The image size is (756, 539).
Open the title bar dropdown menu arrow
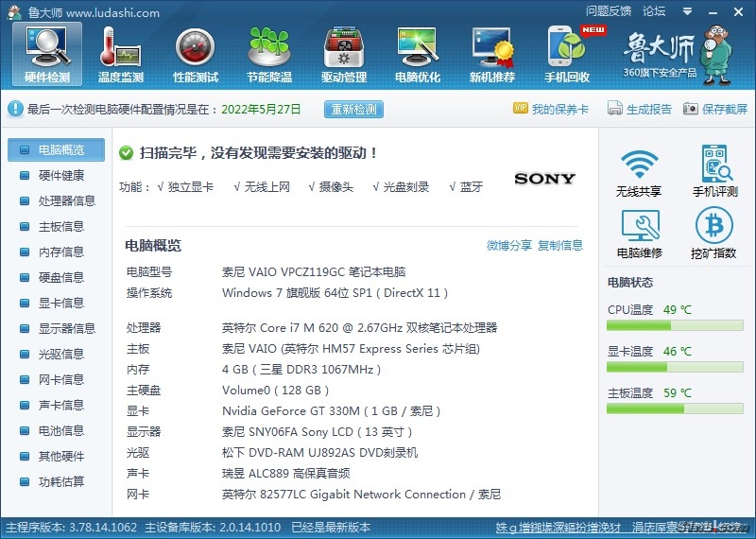coord(688,11)
